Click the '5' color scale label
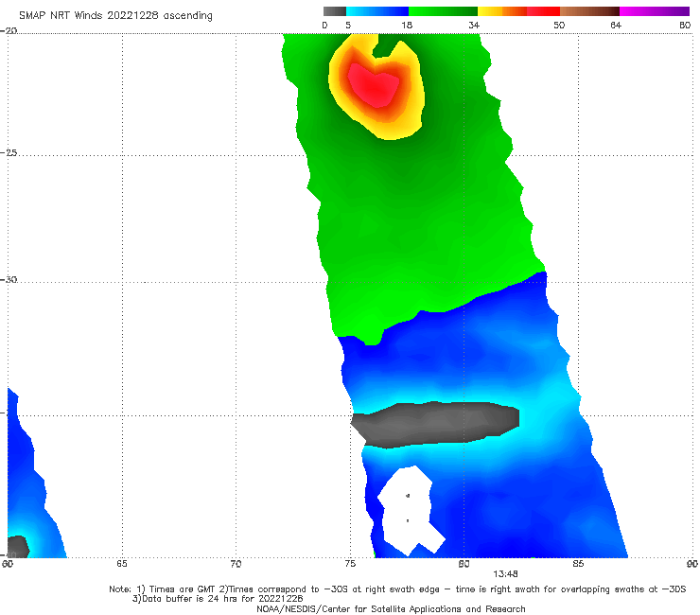 pos(348,25)
